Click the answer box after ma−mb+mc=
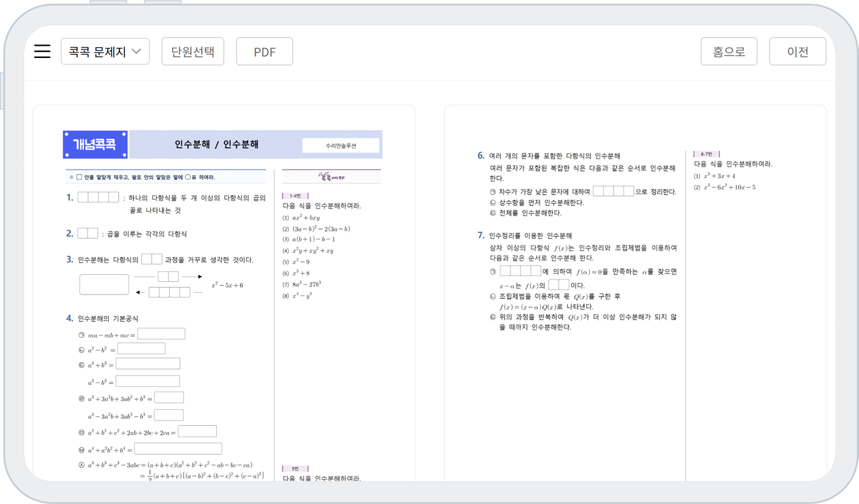859x504 pixels. coord(161,334)
